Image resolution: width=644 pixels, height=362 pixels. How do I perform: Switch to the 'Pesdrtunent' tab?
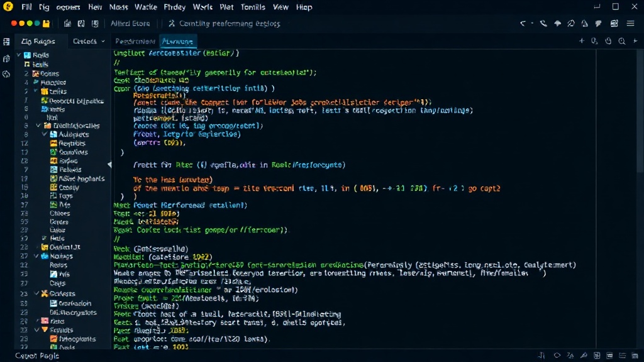pyautogui.click(x=135, y=41)
